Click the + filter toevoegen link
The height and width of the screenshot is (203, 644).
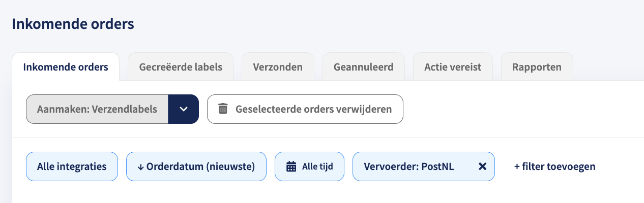(554, 166)
